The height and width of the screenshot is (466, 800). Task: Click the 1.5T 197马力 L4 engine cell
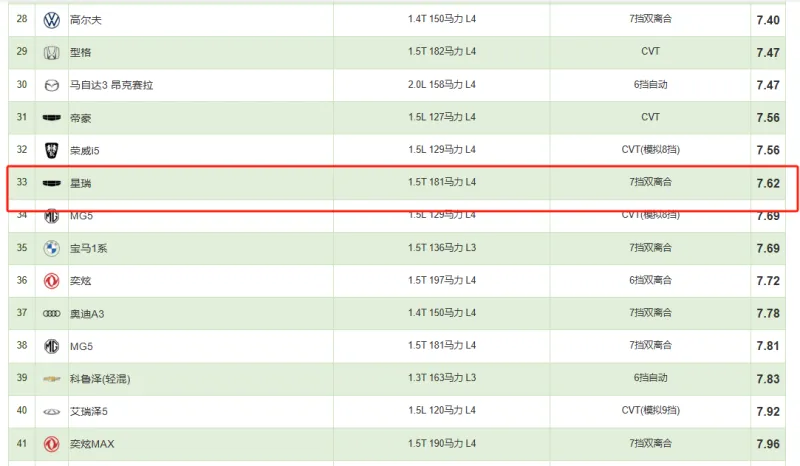(442, 281)
